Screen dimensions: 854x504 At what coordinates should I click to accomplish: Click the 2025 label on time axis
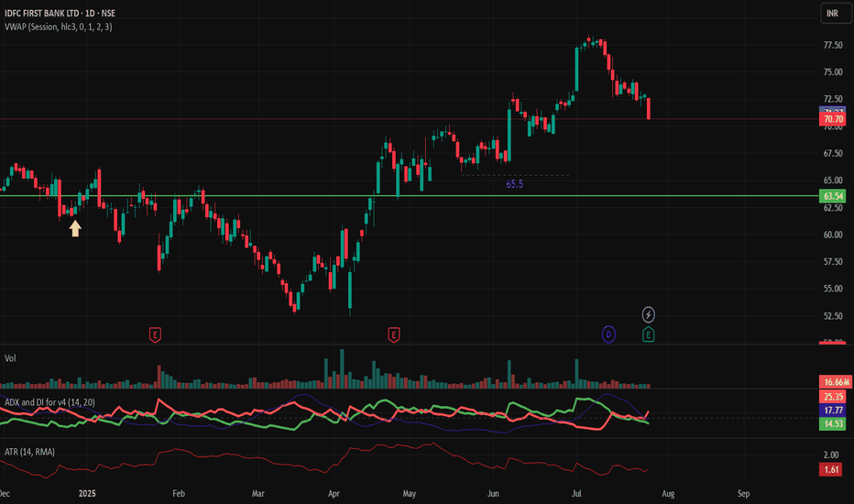point(87,494)
